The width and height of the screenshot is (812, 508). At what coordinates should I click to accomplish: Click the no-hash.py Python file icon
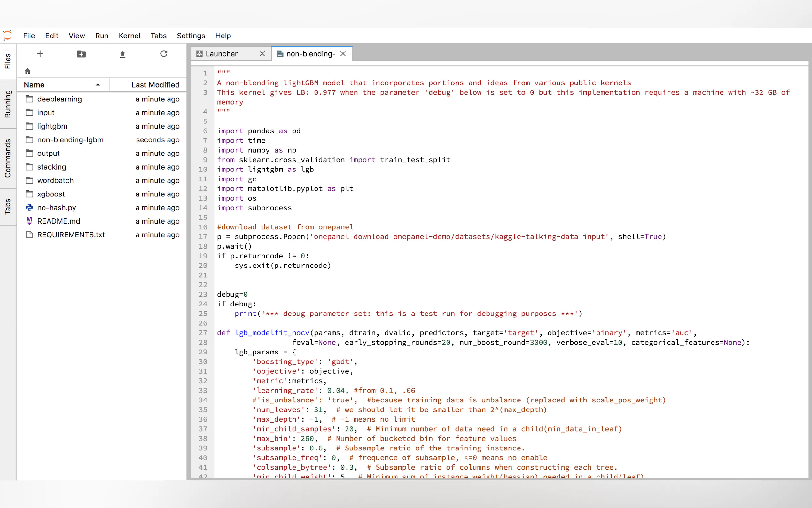(x=29, y=208)
